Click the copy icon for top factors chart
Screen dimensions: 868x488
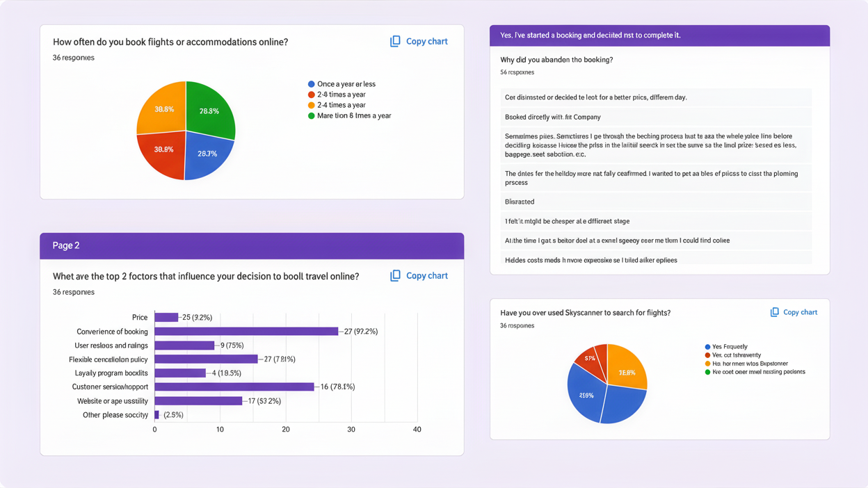[x=395, y=276]
